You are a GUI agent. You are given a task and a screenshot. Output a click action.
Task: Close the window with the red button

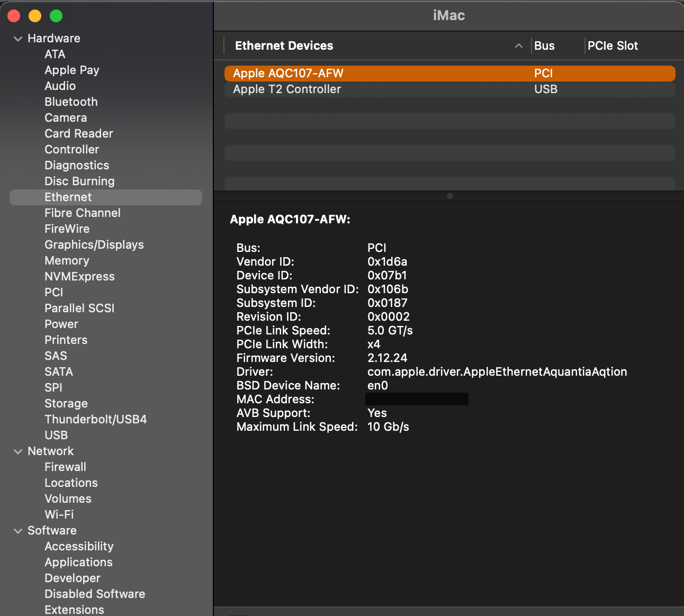pyautogui.click(x=14, y=16)
